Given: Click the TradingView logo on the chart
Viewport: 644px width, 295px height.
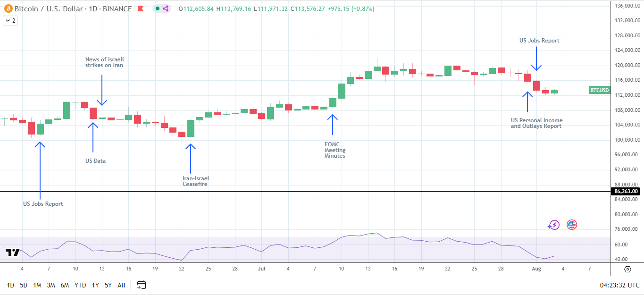Looking at the screenshot, I should [13, 253].
